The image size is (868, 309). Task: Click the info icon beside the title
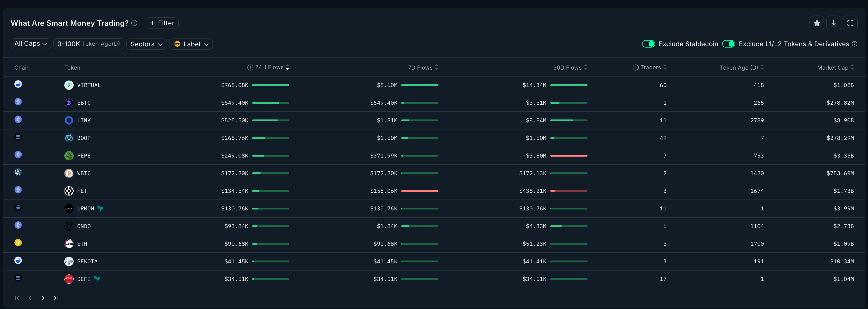[x=134, y=23]
